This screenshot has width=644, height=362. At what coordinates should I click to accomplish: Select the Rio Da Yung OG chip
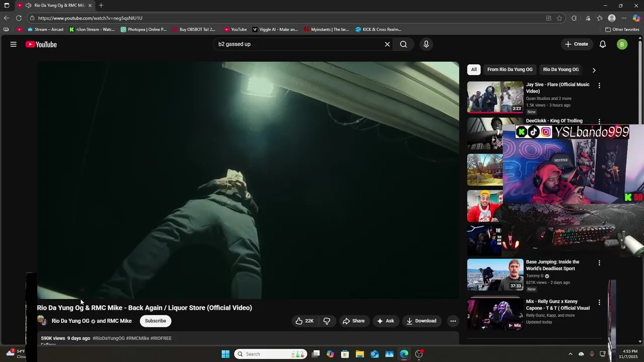click(x=561, y=70)
